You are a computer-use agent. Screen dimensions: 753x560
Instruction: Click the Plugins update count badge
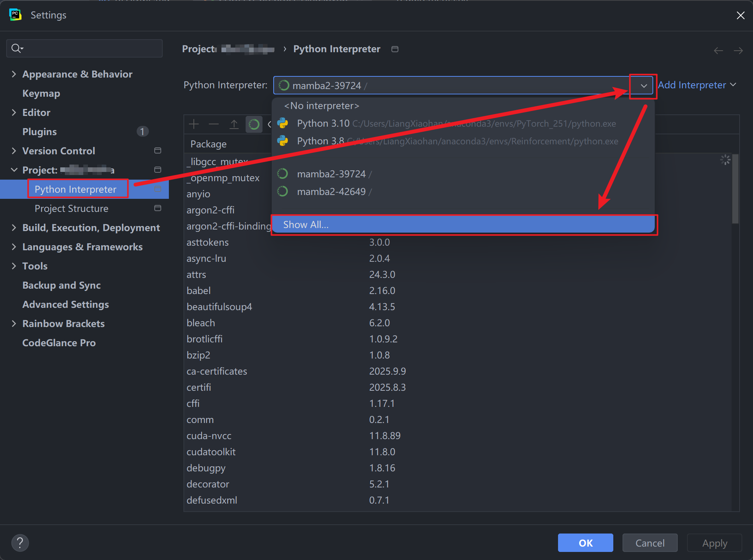pyautogui.click(x=142, y=132)
